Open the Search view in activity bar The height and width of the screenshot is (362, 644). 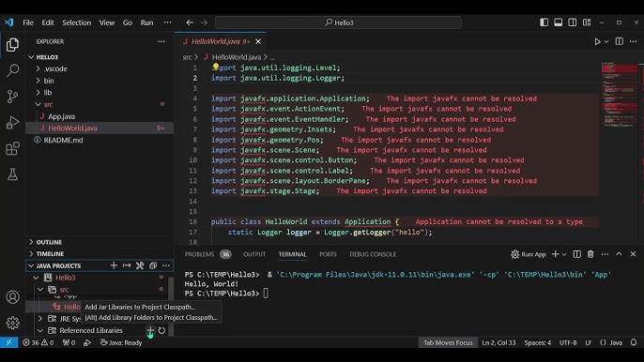point(13,70)
